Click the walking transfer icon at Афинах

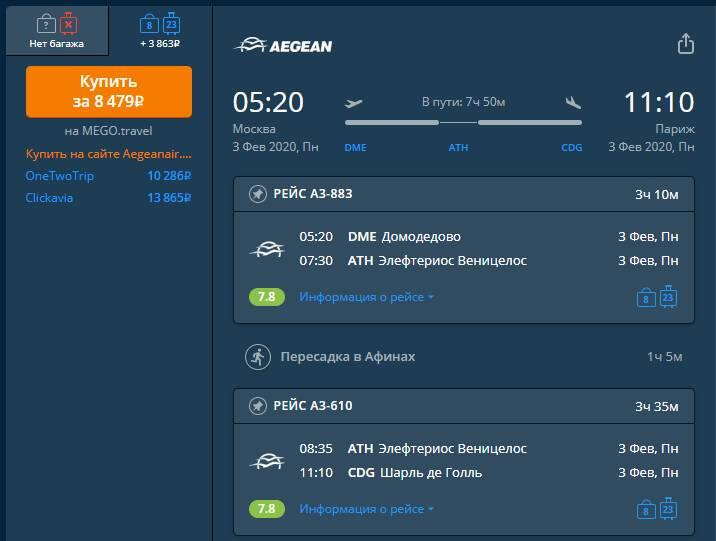(x=258, y=357)
